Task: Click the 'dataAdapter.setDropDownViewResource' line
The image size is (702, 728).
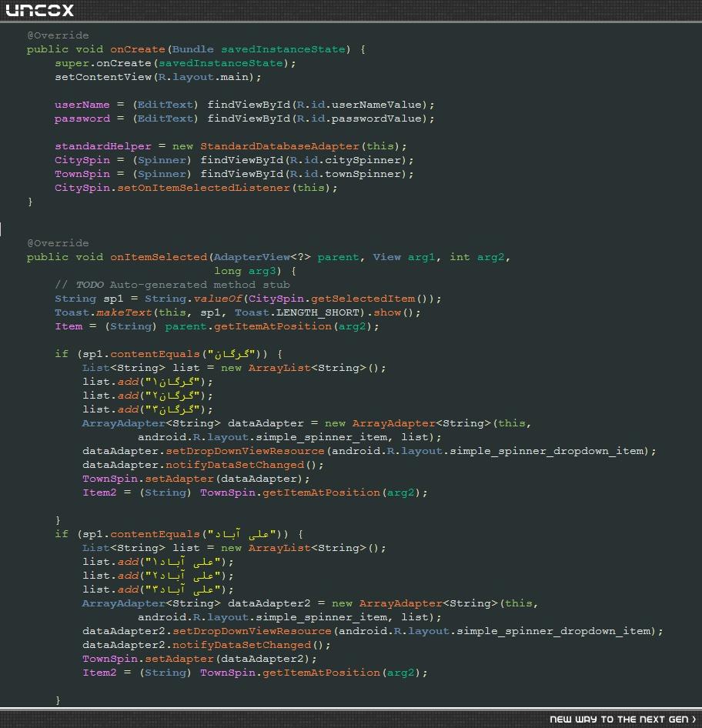Action: click(x=369, y=451)
